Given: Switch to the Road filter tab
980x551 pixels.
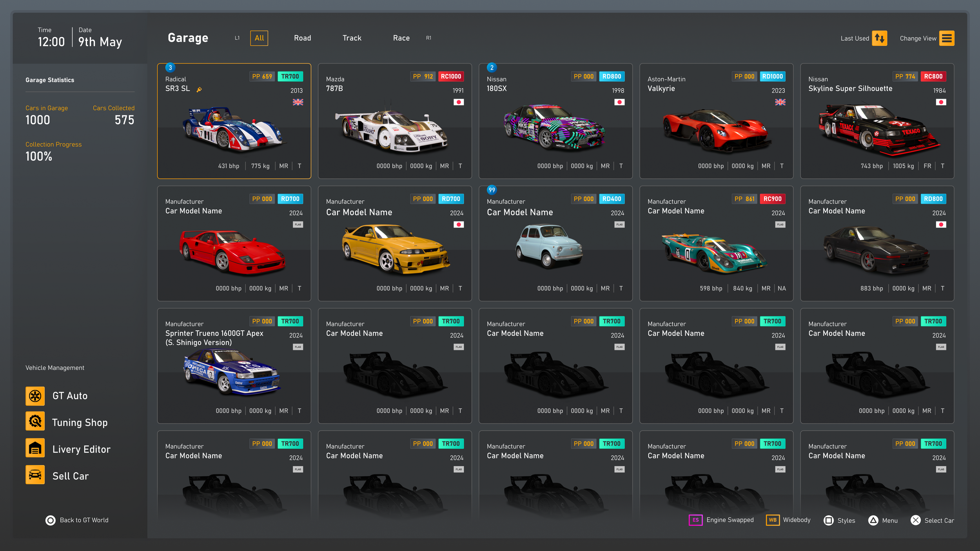Looking at the screenshot, I should 302,38.
